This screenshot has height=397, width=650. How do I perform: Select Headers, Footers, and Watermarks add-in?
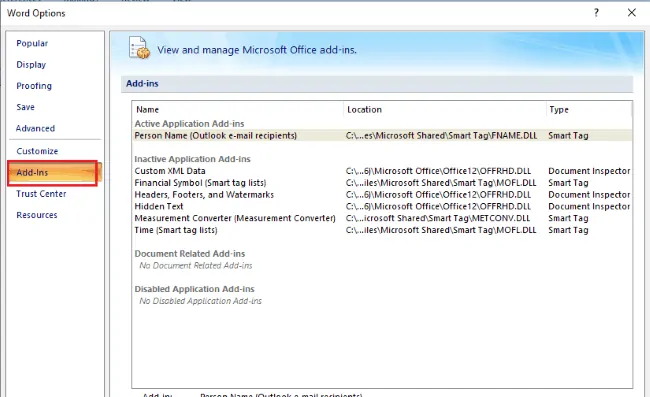pos(382,195)
